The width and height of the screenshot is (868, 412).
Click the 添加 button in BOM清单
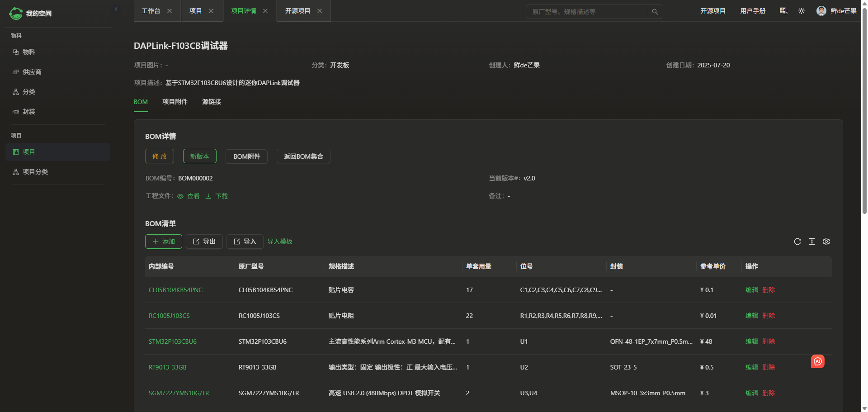164,242
